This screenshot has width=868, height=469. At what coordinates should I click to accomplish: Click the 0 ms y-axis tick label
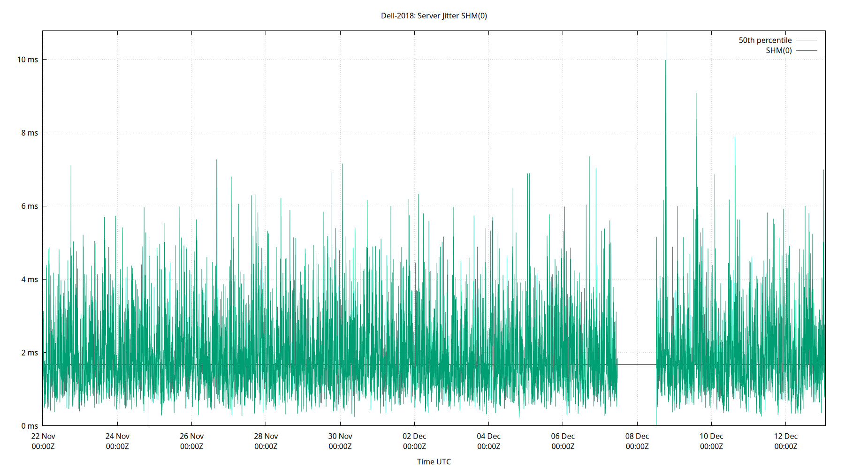(30, 426)
